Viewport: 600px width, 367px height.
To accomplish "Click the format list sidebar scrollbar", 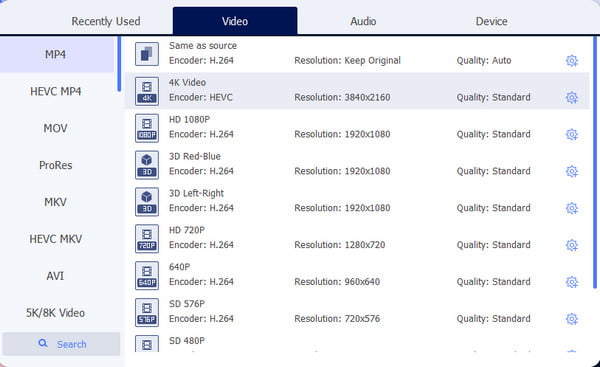I will coord(119,64).
